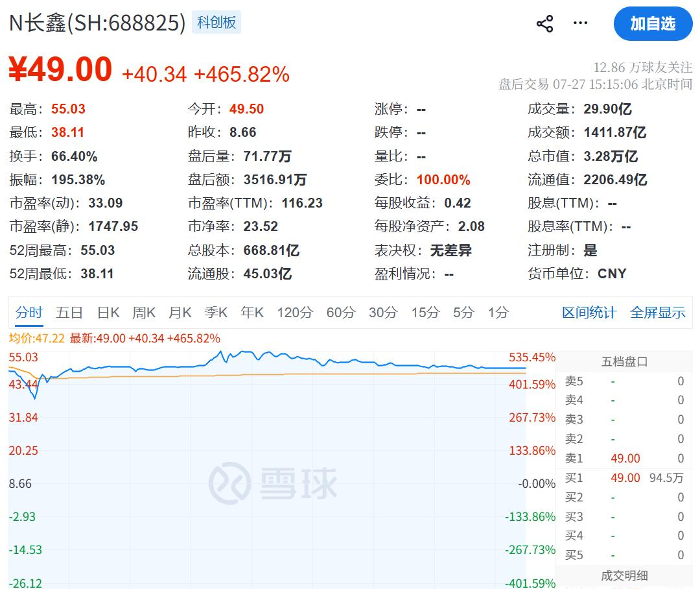The width and height of the screenshot is (700, 589).
Task: Select the 分时 chart tab
Action: click(x=29, y=313)
